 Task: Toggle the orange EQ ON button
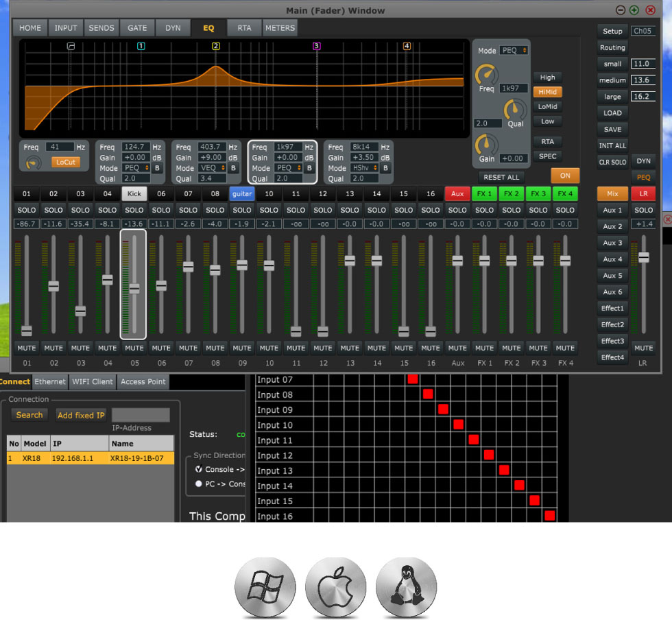pos(565,175)
